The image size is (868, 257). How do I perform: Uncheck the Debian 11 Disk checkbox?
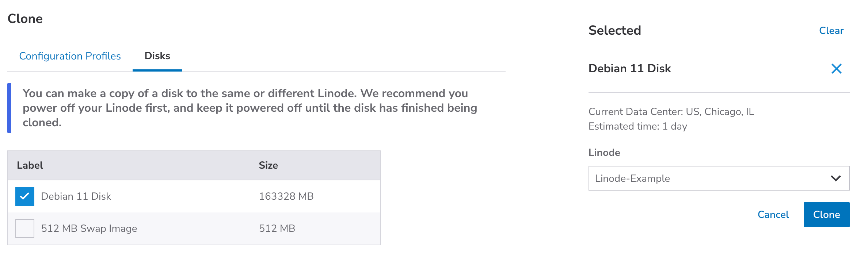[x=25, y=196]
